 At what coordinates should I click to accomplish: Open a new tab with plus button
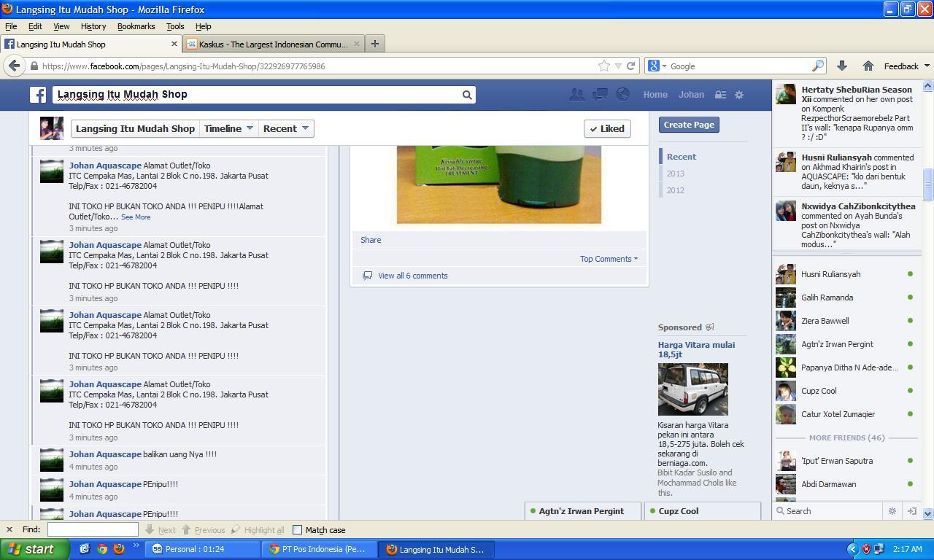pos(374,44)
